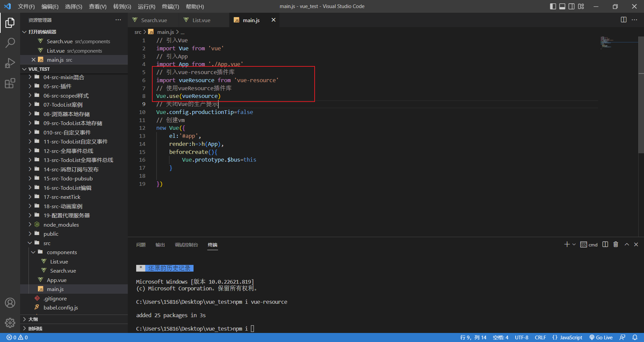
Task: Click Go Live in status bar
Action: click(601, 337)
